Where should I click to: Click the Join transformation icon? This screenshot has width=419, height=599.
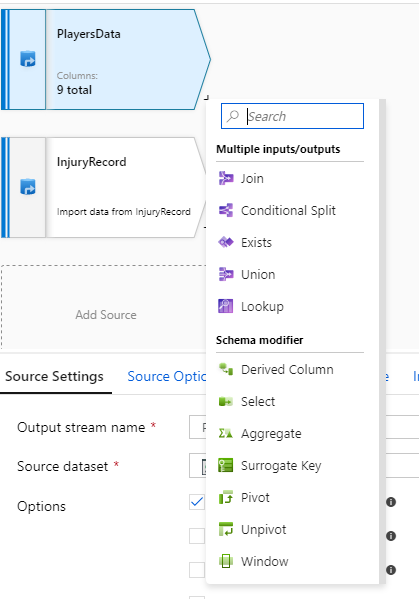(225, 178)
